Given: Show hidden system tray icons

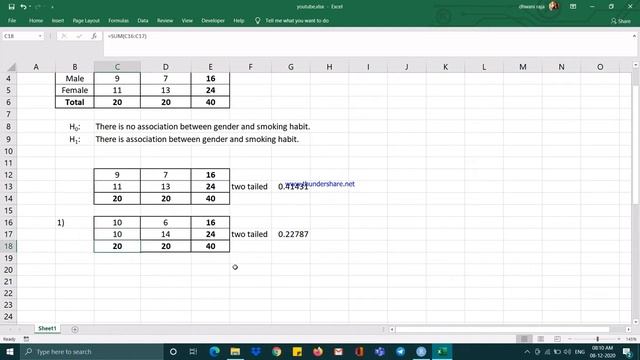Looking at the screenshot, I should point(527,352).
